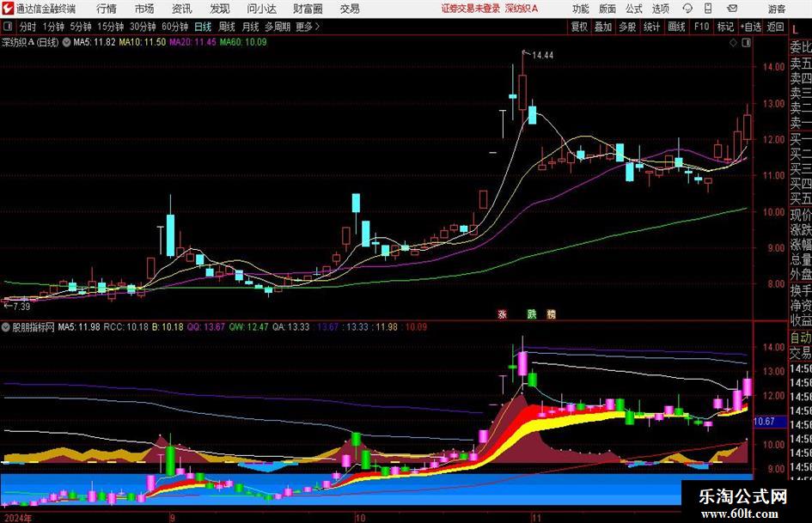Viewport: 812px width, 523px height.
Task: Click the 2024年 date axis label
Action: [17, 518]
